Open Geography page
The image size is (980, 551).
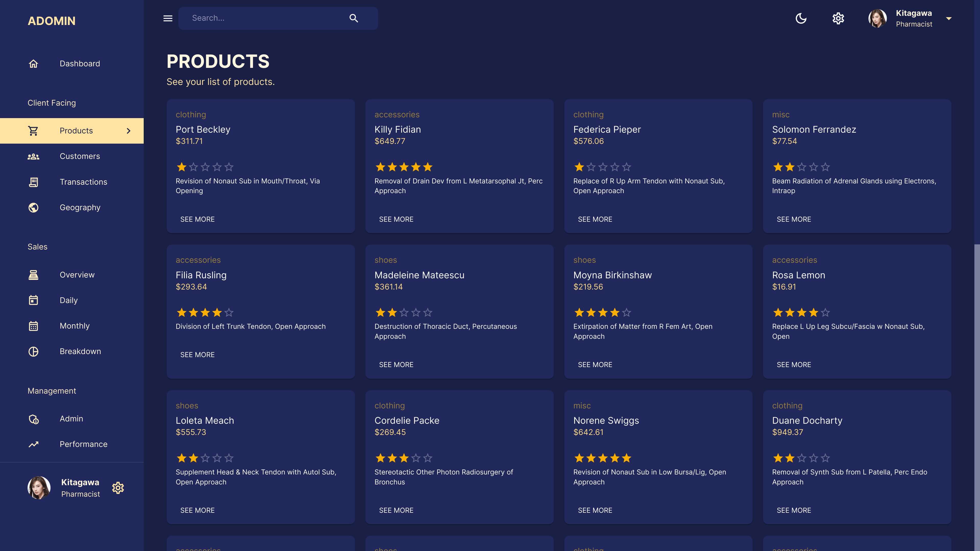pos(72,207)
